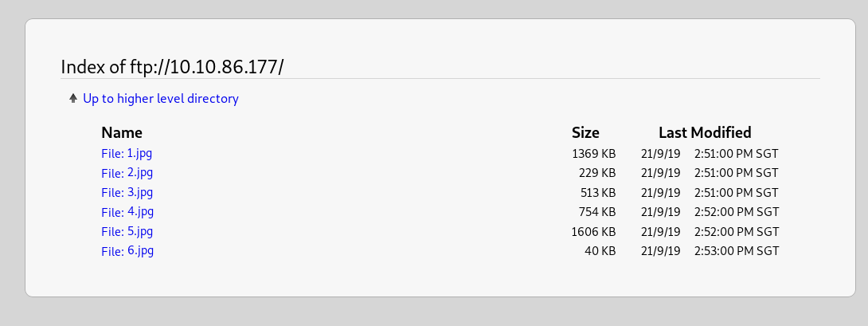Open the file 1.jpg
Image resolution: width=868 pixels, height=326 pixels.
pos(127,152)
